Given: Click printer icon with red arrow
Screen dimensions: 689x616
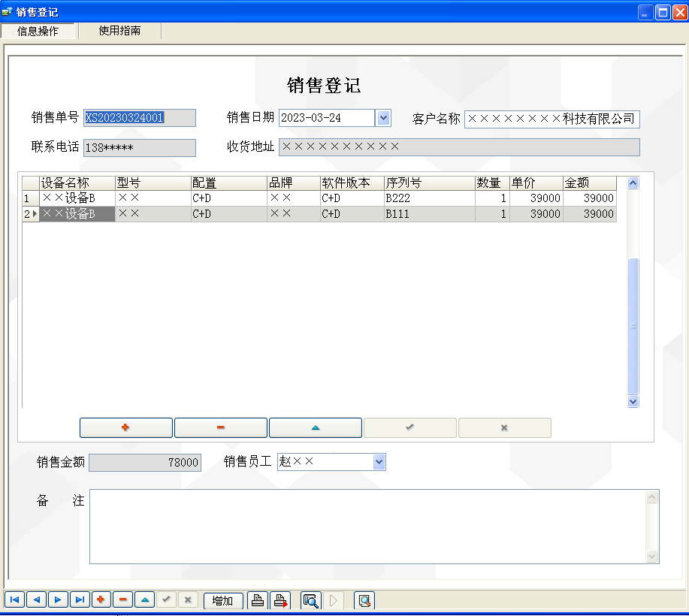Looking at the screenshot, I should pyautogui.click(x=280, y=600).
